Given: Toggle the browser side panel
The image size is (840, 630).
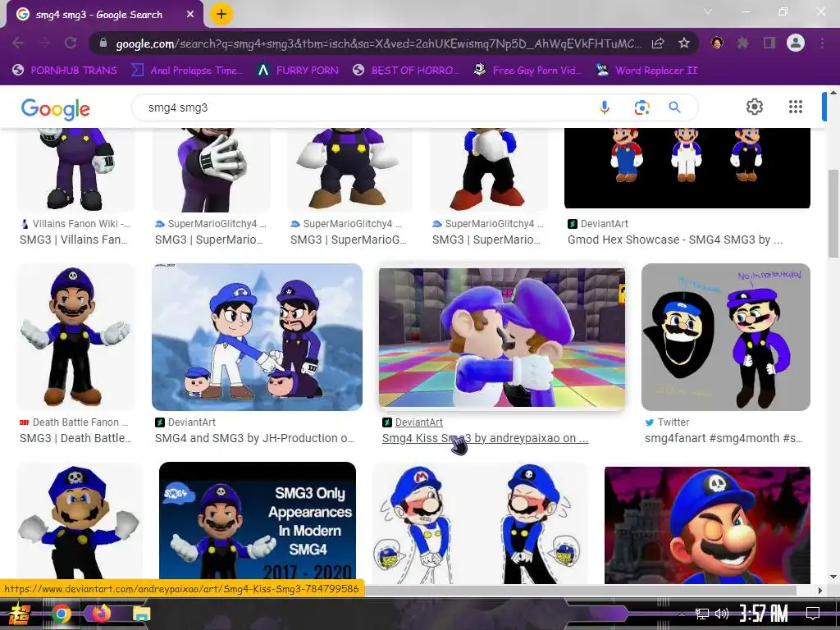Looking at the screenshot, I should coord(769,43).
